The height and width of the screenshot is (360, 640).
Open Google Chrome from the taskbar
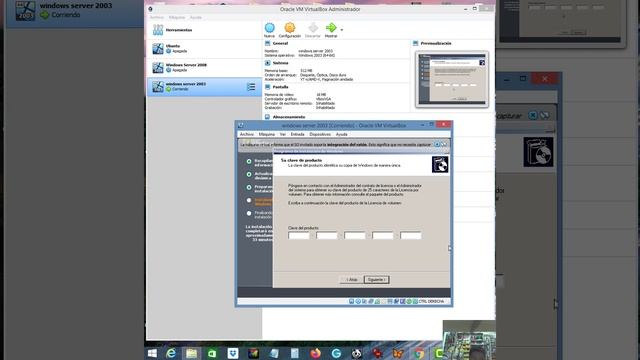[x=419, y=353]
